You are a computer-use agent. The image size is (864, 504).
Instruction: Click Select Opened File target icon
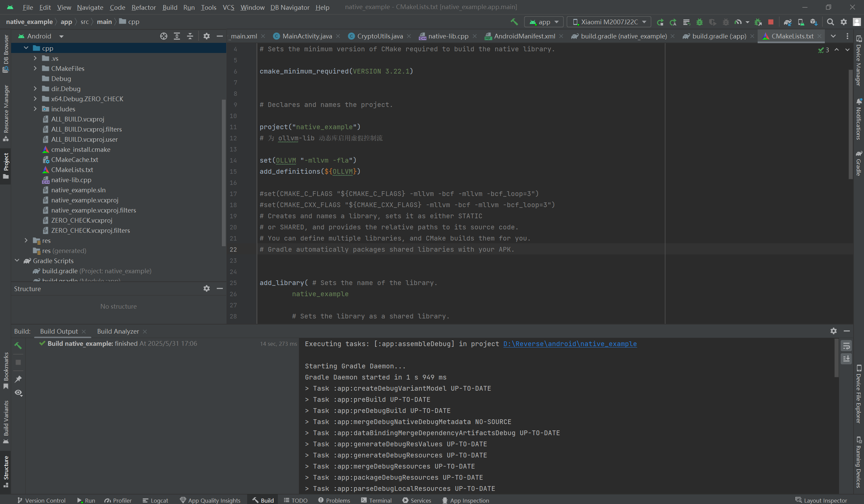point(163,36)
